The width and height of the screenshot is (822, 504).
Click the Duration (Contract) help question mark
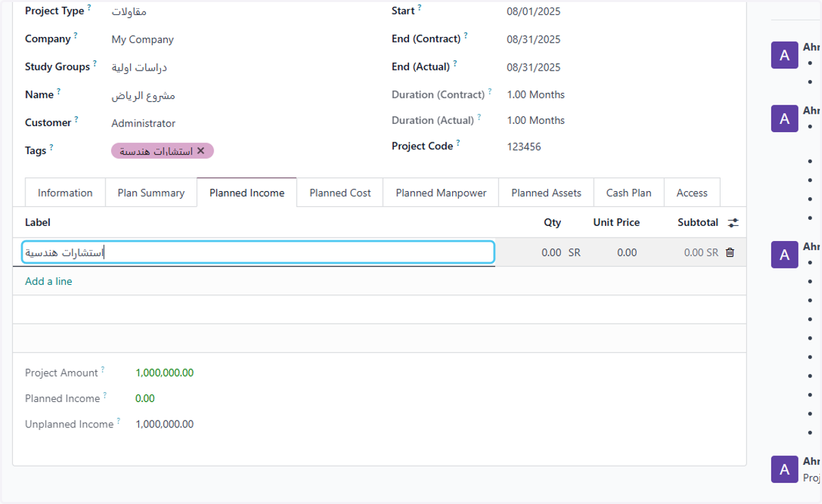490,91
